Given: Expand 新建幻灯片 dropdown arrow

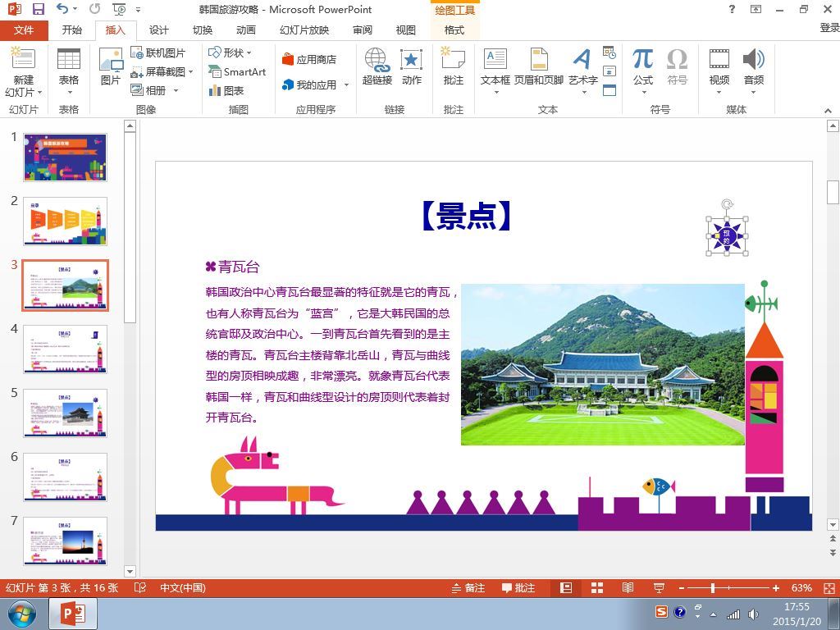Looking at the screenshot, I should coord(39,93).
